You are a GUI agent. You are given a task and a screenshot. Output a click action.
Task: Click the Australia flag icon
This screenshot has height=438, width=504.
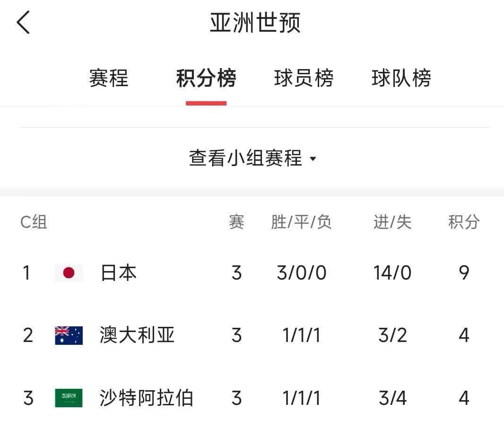69,335
